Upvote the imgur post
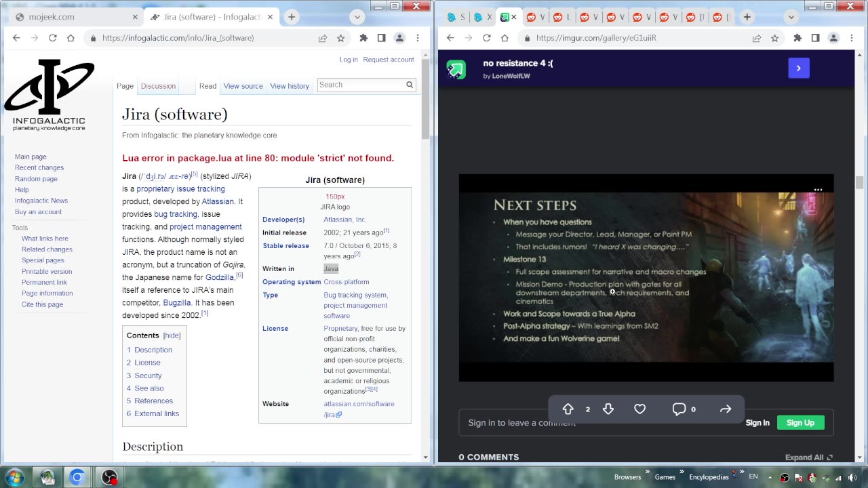868x488 pixels. [568, 409]
